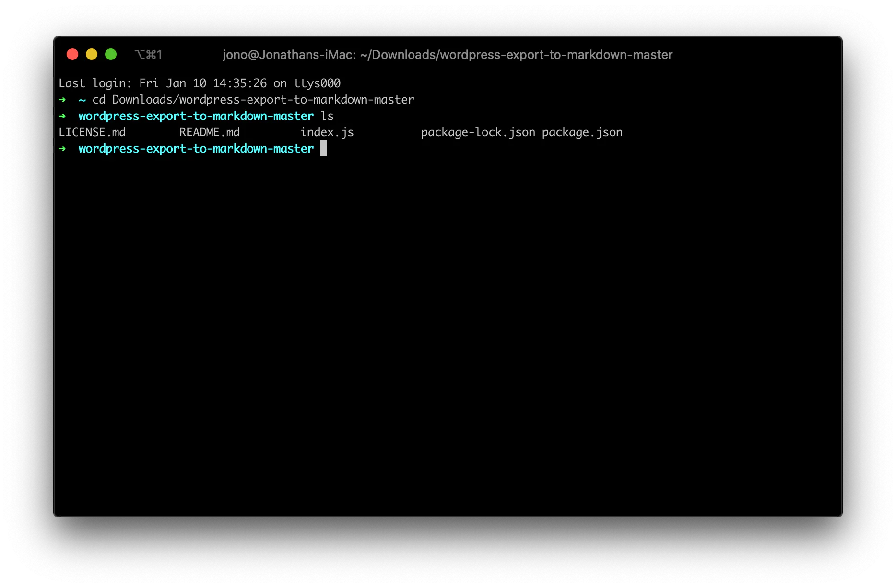Maximize the terminal with green button
This screenshot has height=588, width=896.
(x=111, y=54)
